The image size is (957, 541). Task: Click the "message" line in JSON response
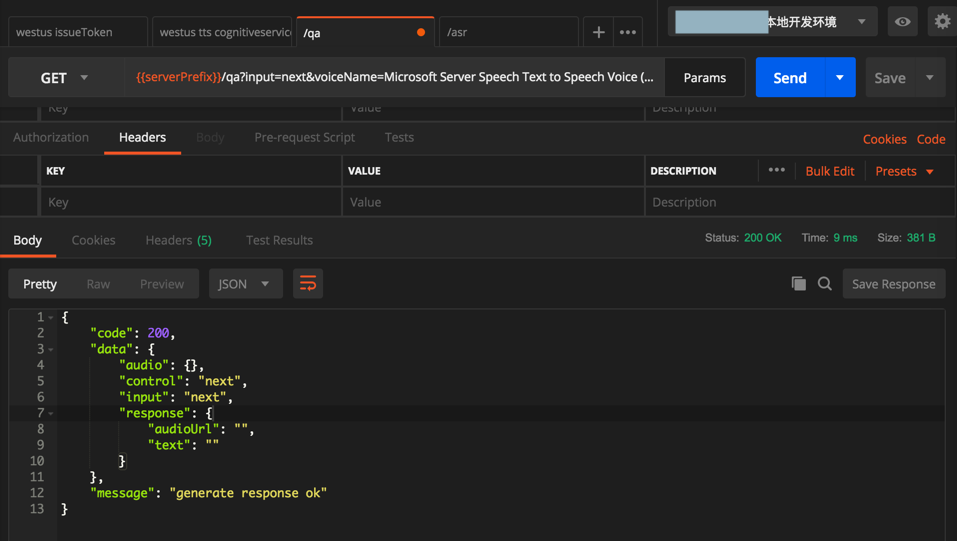[208, 493]
